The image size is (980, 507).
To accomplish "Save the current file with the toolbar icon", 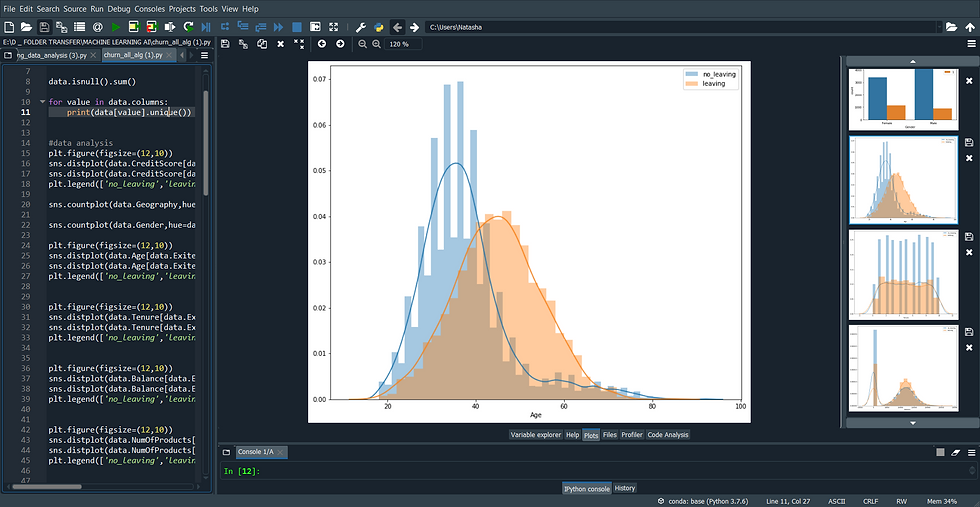I will tap(44, 27).
